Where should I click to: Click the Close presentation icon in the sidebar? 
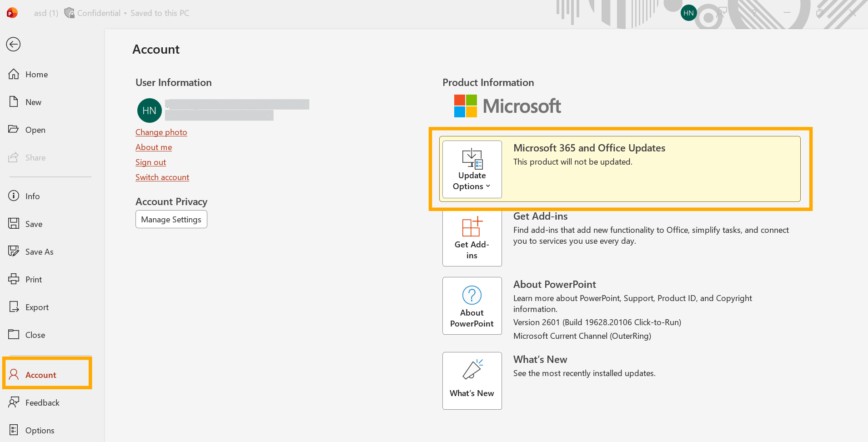pyautogui.click(x=14, y=334)
